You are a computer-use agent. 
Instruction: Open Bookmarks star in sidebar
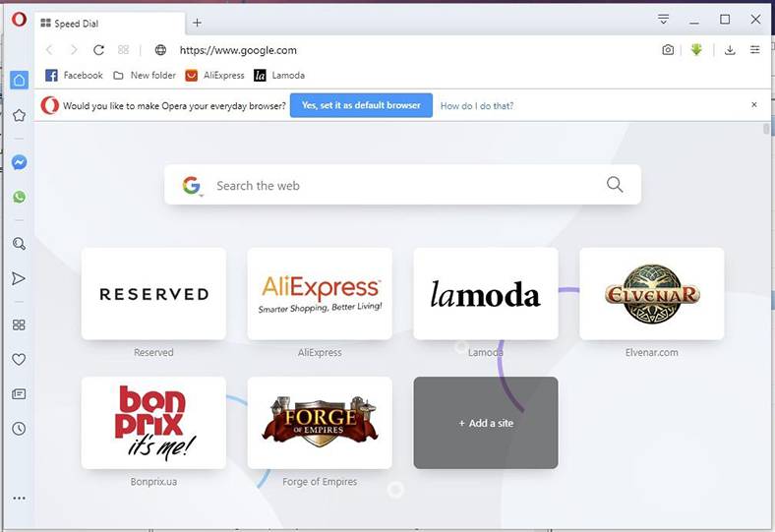tap(19, 116)
